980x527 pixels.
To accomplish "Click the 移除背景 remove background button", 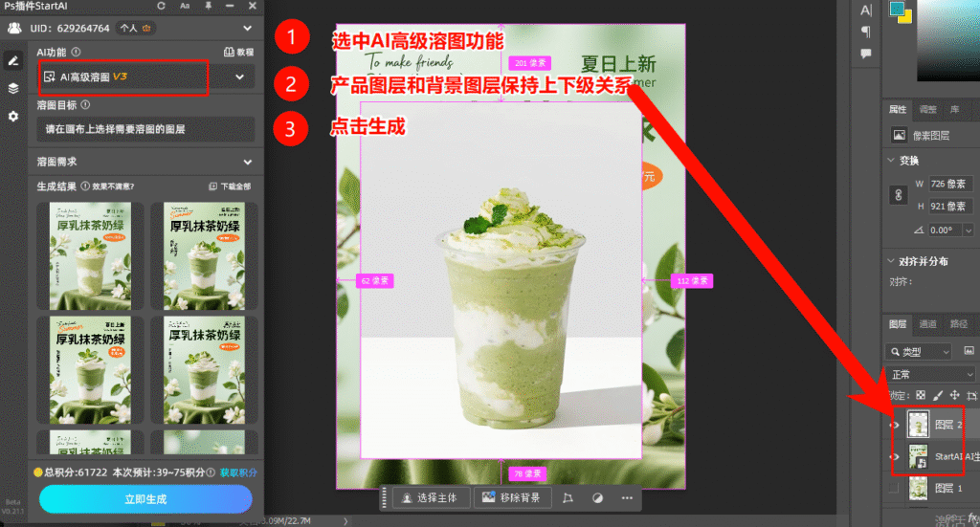I will coord(512,497).
